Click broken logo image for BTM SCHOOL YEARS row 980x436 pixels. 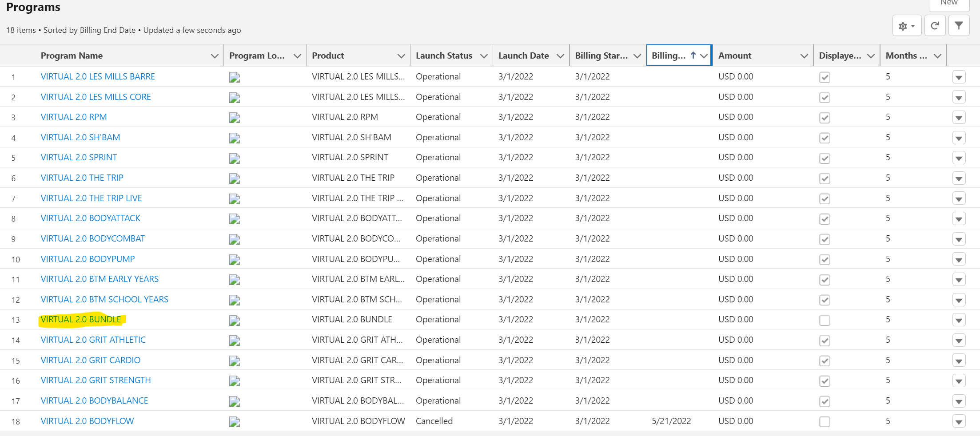[x=235, y=300]
